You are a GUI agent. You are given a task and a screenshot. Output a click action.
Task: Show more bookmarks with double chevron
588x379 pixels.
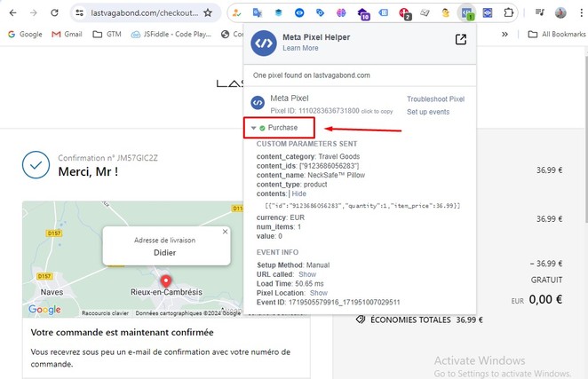[x=505, y=34]
